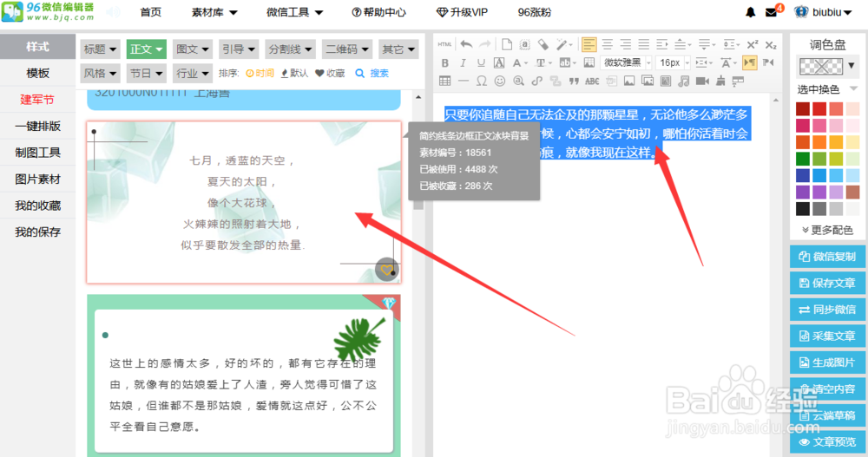The width and height of the screenshot is (868, 457).
Task: Open the 一键排版 sidebar tab
Action: click(x=37, y=126)
